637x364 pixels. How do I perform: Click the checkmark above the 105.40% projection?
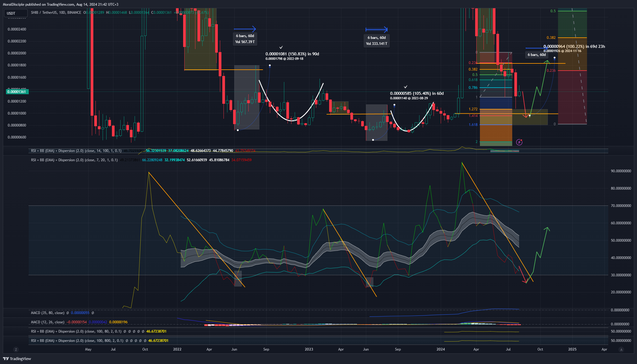405,87
